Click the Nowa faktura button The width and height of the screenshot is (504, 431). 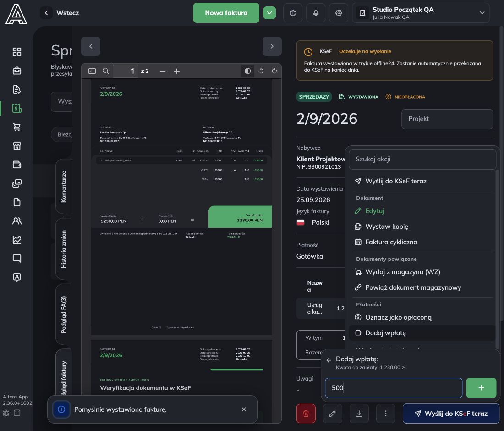click(226, 13)
